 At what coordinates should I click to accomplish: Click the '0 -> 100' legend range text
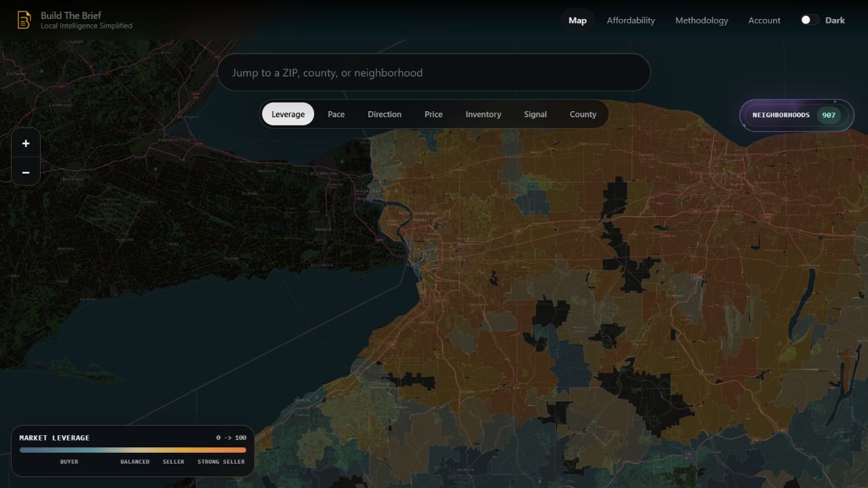click(231, 438)
